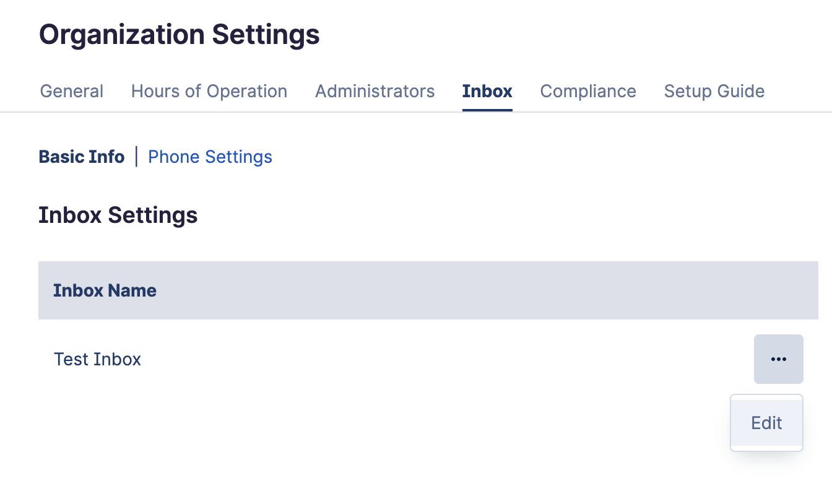Open the Hours of Operation tab
Screen dimensions: 832x504
tap(209, 91)
